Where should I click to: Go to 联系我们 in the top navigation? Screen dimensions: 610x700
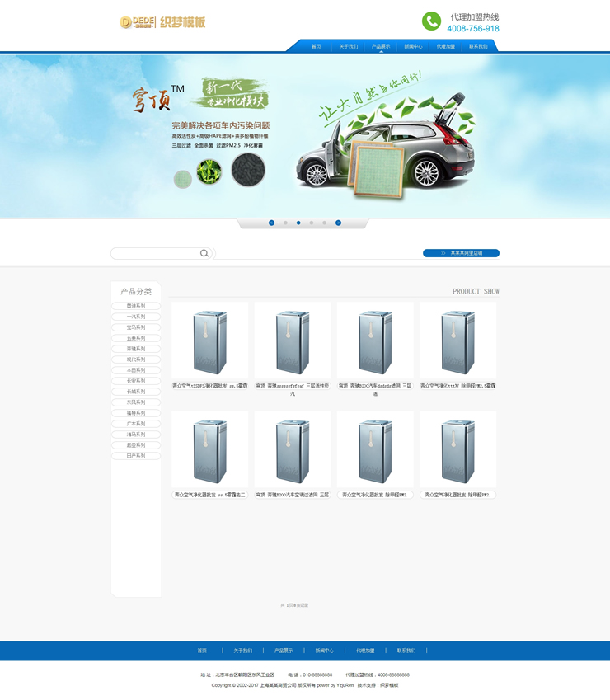coord(478,46)
